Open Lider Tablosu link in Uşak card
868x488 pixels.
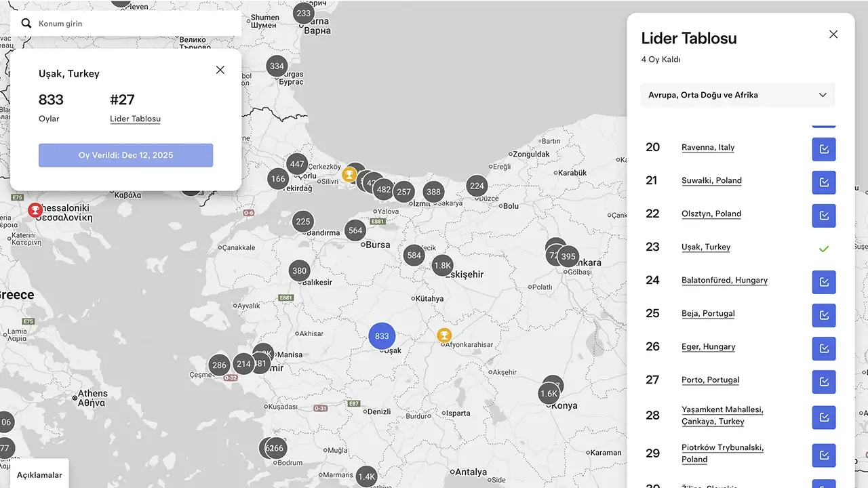pos(135,119)
